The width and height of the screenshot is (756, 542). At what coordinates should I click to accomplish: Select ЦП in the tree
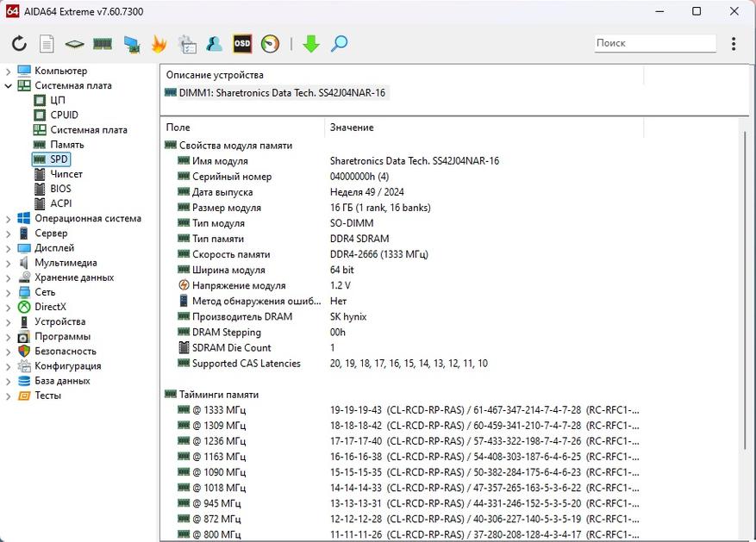point(50,100)
